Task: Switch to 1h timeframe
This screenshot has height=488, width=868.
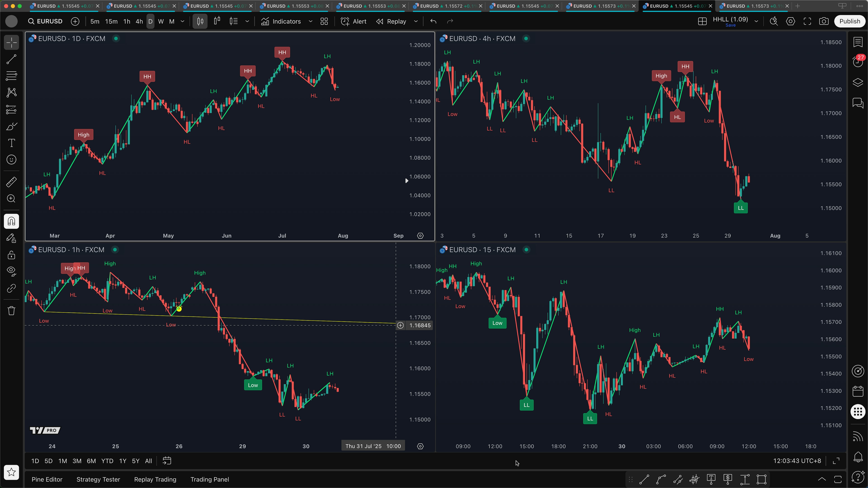Action: 127,21
